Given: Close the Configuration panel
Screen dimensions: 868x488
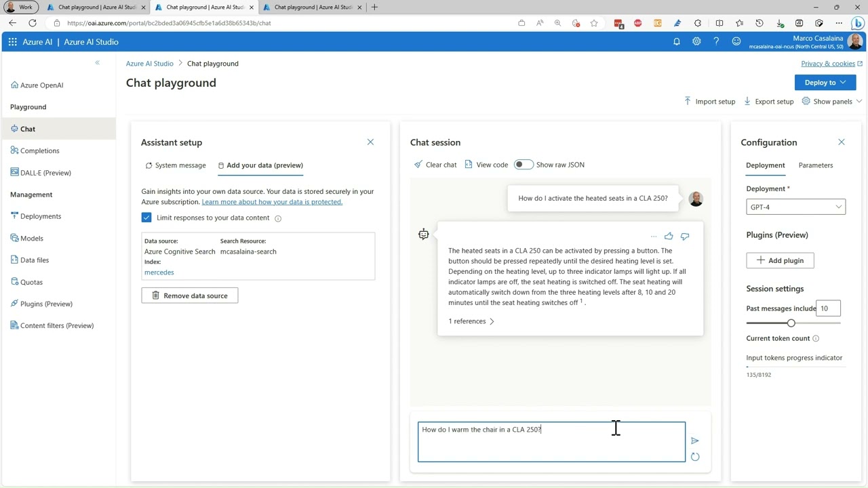Looking at the screenshot, I should click(x=842, y=142).
